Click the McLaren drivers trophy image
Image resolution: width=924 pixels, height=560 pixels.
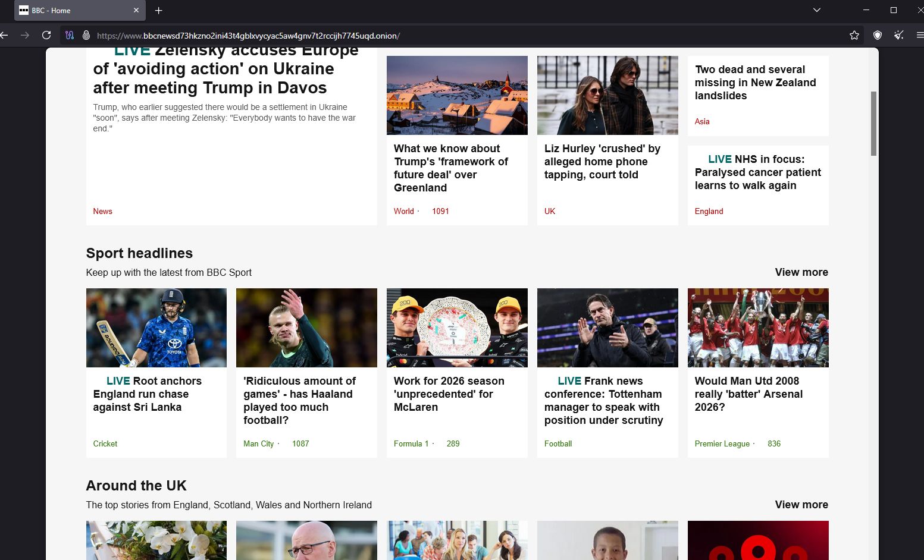tap(457, 328)
